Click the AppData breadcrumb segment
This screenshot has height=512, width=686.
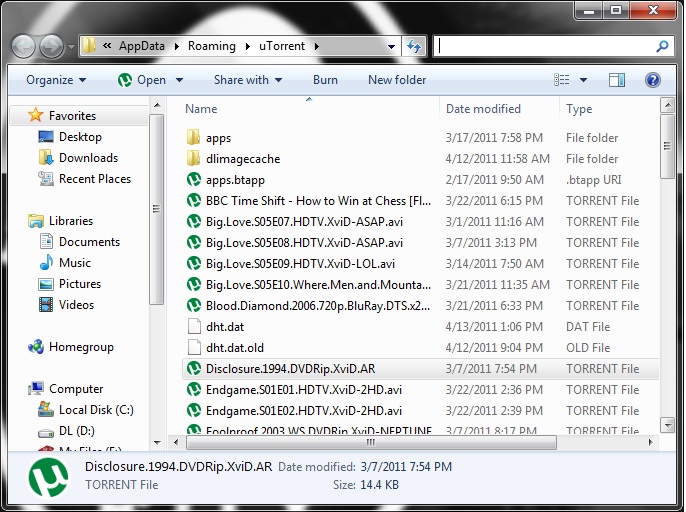(x=142, y=46)
